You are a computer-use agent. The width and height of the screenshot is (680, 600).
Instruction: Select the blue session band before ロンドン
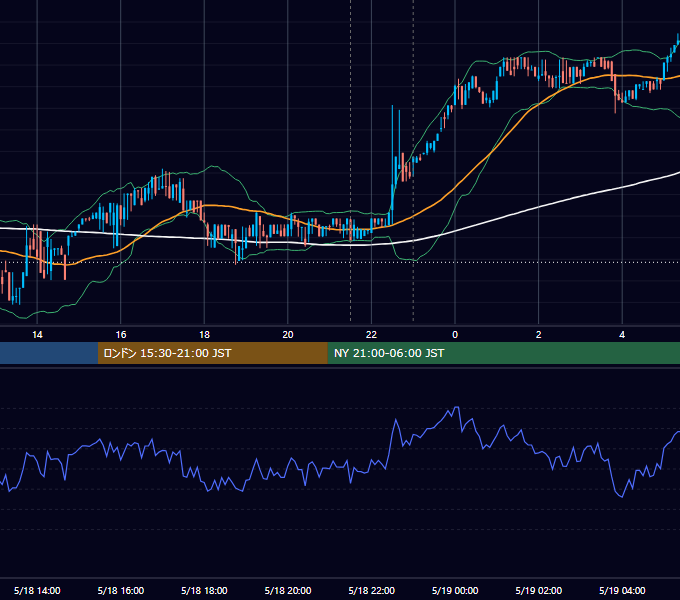pos(49,353)
